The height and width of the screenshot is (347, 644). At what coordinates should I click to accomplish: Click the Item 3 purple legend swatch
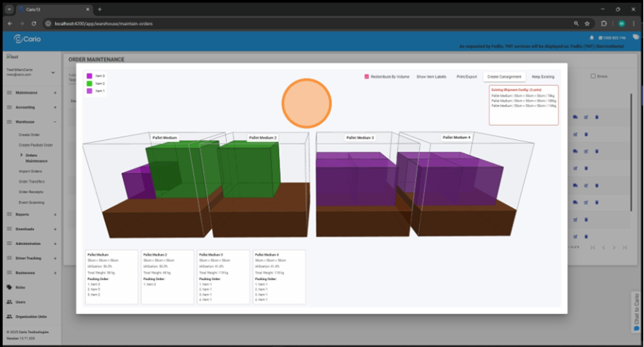click(89, 76)
